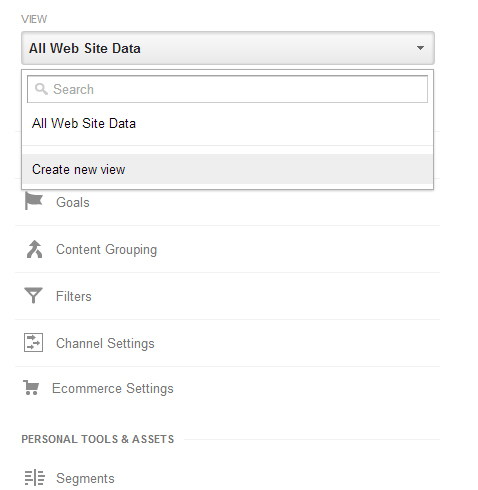Choose Create new view option
478x490 pixels.
tap(227, 169)
